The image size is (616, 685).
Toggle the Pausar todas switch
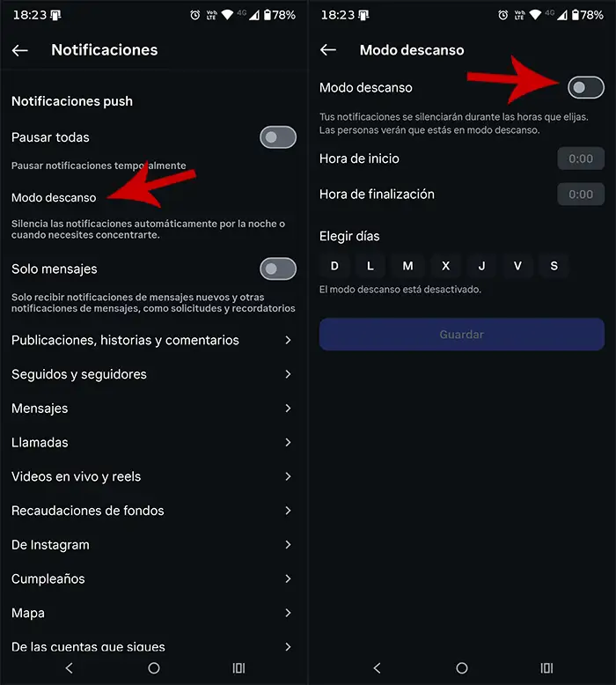tap(277, 137)
